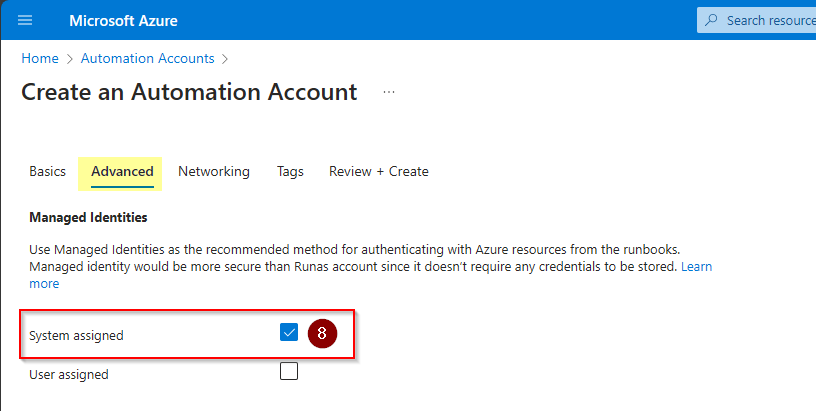The image size is (816, 411).
Task: Click the search magnifier icon
Action: pos(710,20)
